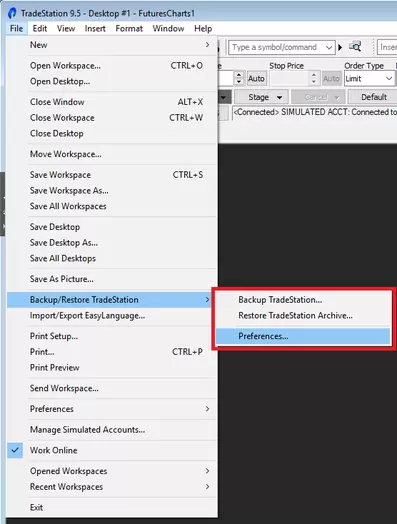This screenshot has width=397, height=524.
Task: Open the Insert menu
Action: (95, 28)
